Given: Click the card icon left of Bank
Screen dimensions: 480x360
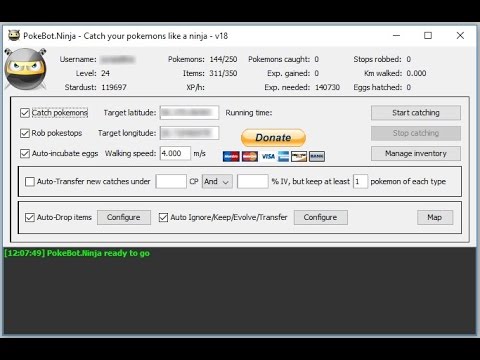Looking at the screenshot, I should coord(299,156).
